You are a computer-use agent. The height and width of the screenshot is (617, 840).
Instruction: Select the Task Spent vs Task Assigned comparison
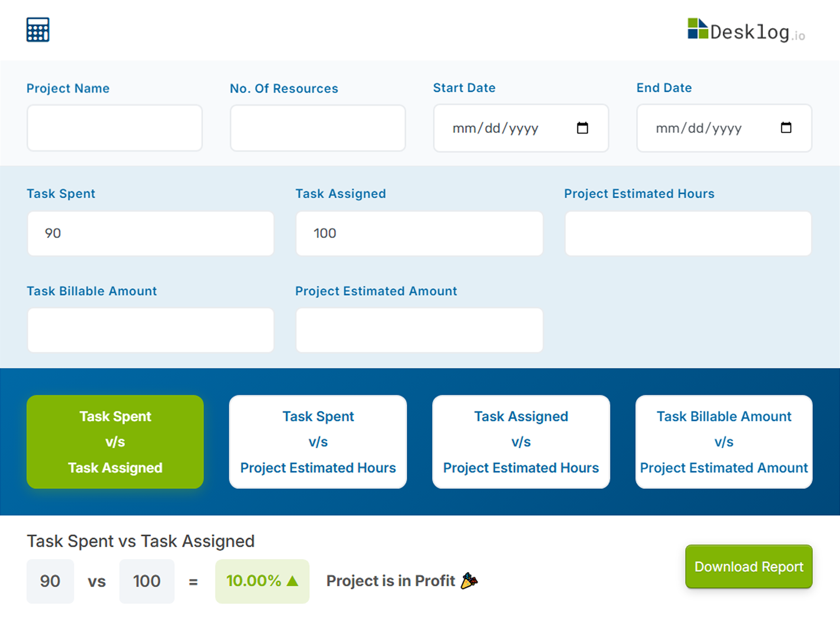pyautogui.click(x=115, y=442)
